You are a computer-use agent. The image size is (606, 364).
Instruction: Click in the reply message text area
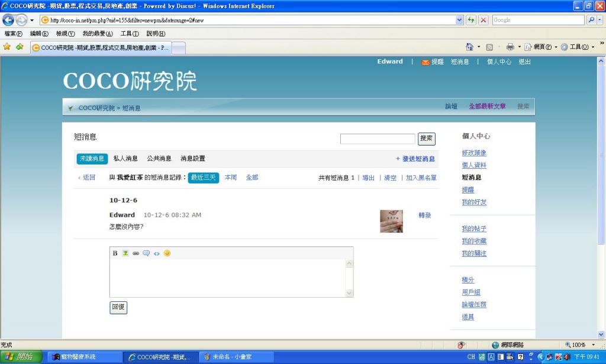(x=228, y=278)
